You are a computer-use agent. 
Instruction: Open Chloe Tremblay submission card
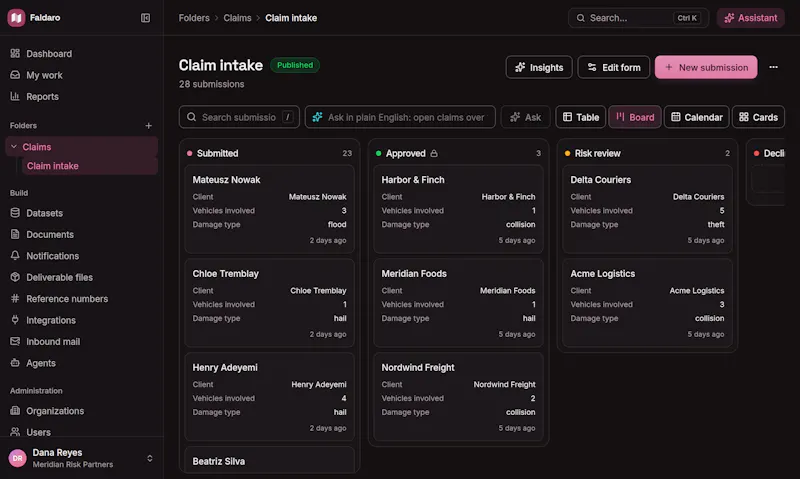(x=269, y=303)
